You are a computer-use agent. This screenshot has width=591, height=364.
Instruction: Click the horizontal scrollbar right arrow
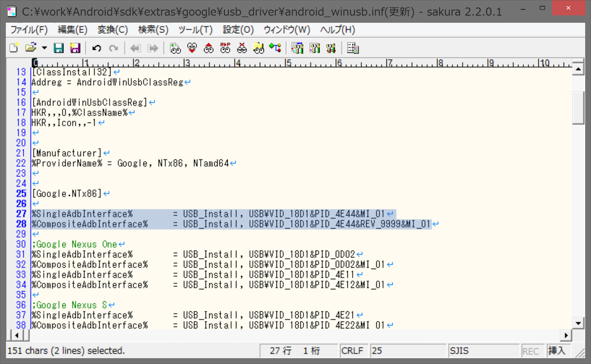(x=566, y=335)
